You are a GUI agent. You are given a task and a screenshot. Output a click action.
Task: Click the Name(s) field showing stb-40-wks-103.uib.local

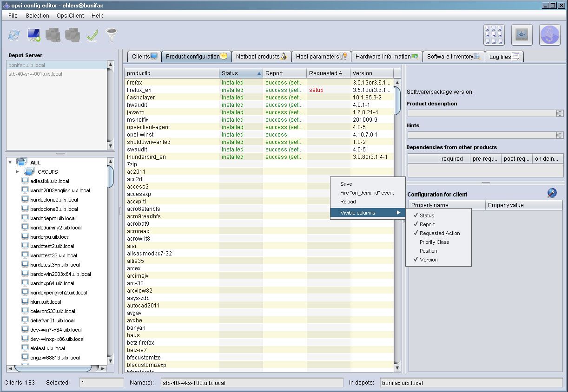click(251, 383)
